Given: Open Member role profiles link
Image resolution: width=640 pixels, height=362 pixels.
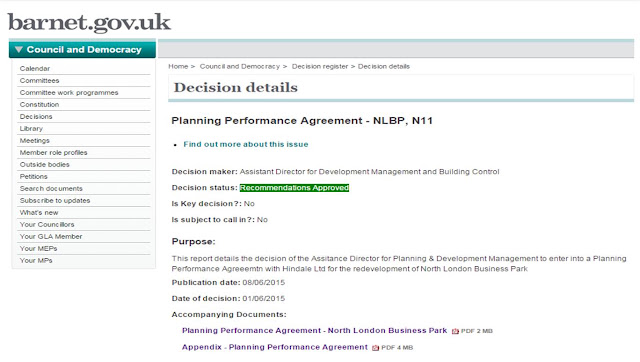Looking at the screenshot, I should point(53,153).
